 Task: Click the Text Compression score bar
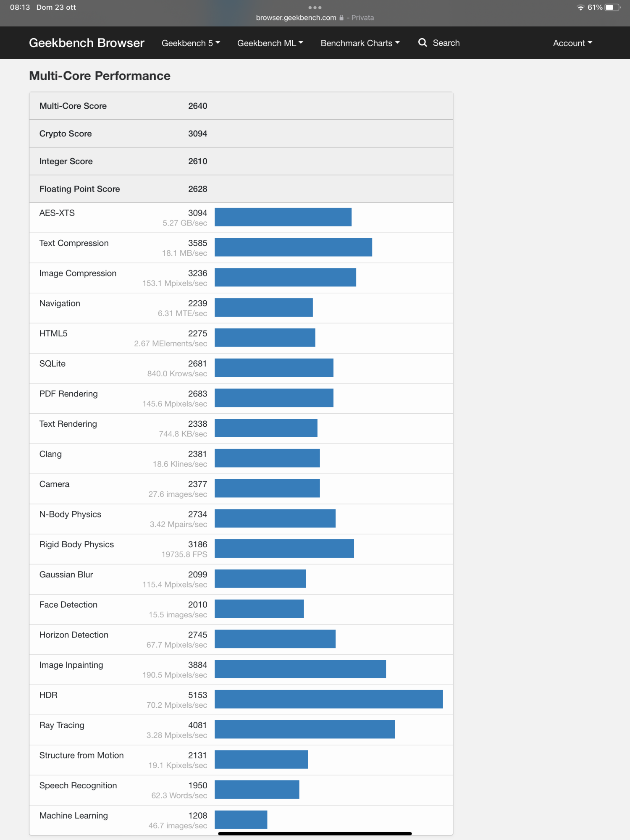point(293,247)
